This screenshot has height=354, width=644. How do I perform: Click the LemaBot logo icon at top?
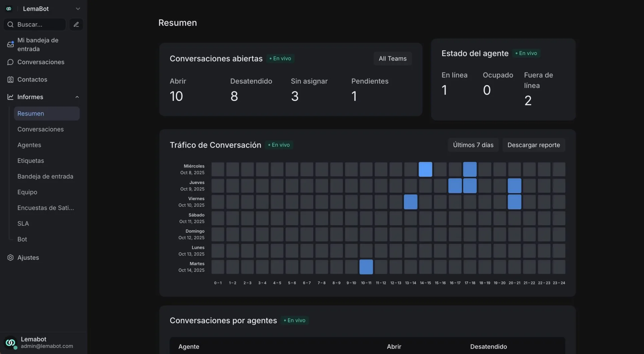click(9, 9)
